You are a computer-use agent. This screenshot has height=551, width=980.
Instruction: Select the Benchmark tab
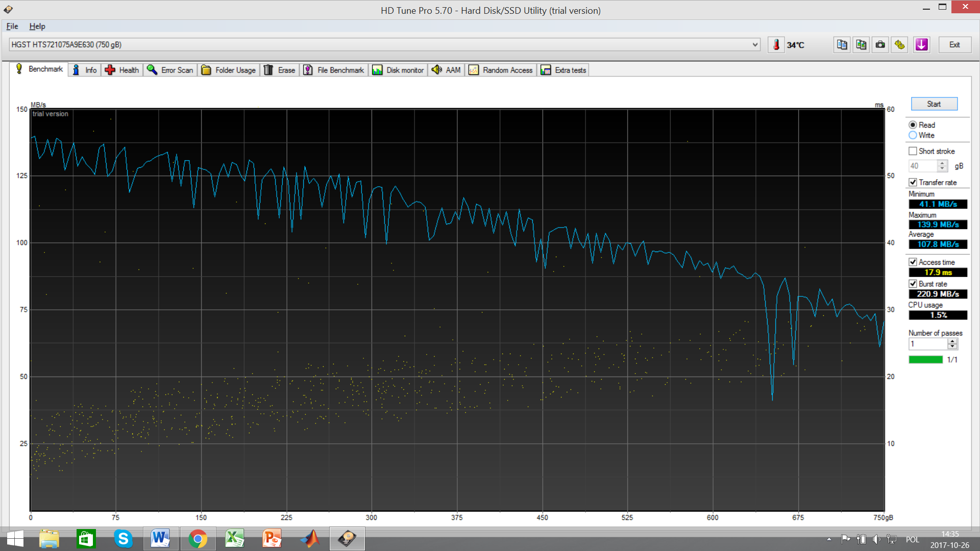tap(39, 69)
